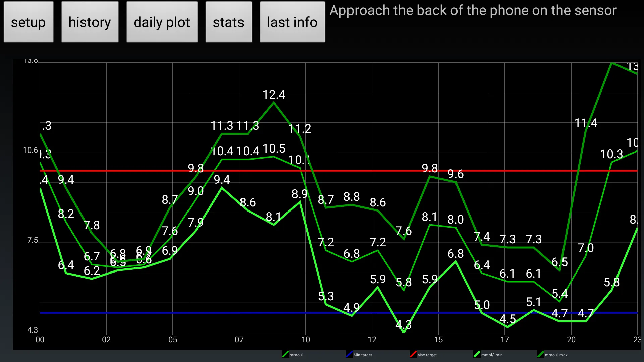Click the setup button
Image resolution: width=644 pixels, height=362 pixels.
coord(28,22)
